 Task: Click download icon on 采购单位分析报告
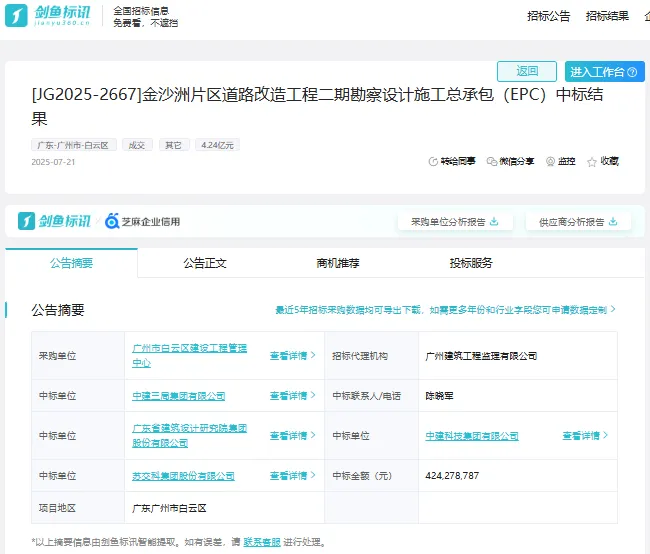494,221
